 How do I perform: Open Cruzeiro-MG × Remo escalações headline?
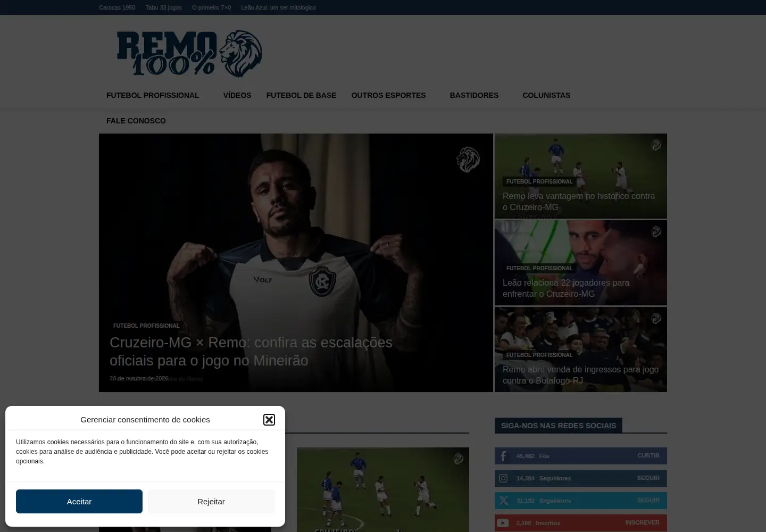(251, 352)
